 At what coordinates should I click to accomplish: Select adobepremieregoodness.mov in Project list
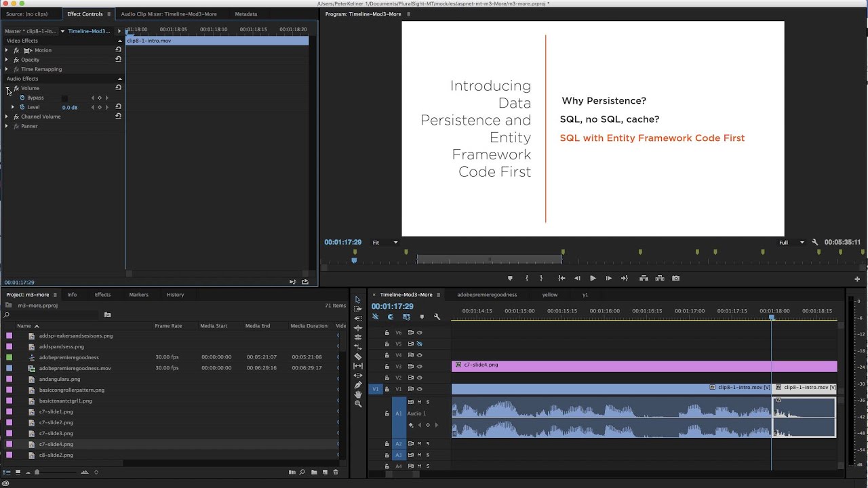75,368
